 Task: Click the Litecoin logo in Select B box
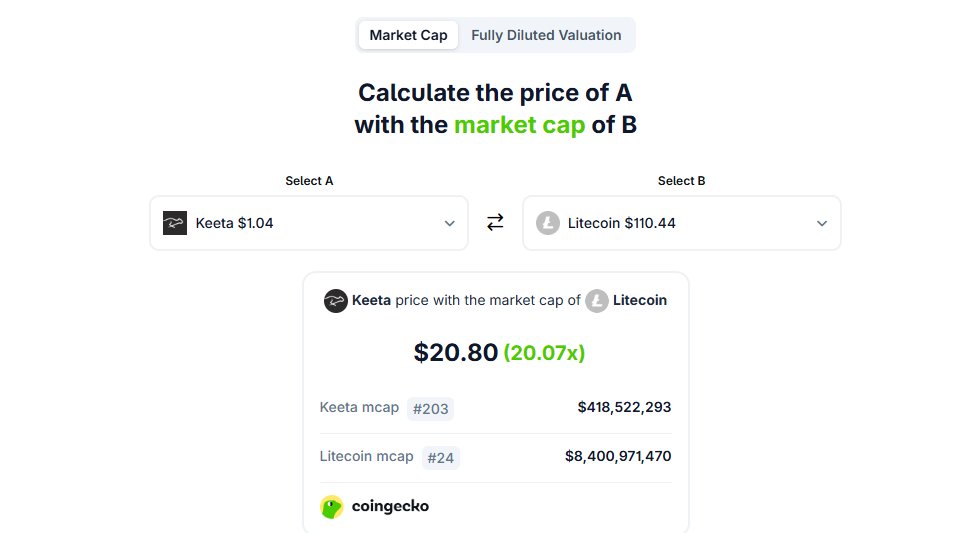click(x=548, y=223)
